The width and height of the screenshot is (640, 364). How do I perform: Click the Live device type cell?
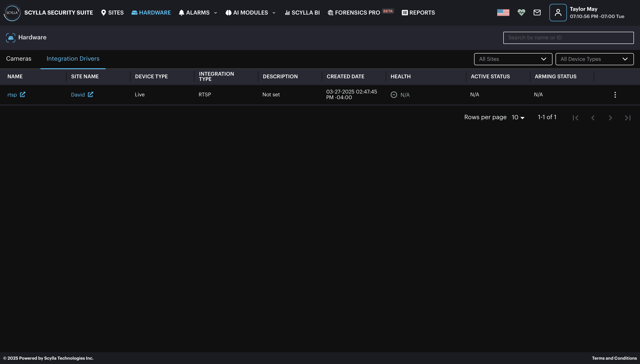point(140,95)
